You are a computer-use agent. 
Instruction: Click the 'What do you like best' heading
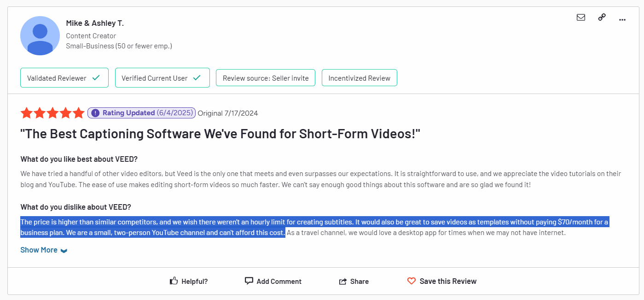tap(79, 159)
